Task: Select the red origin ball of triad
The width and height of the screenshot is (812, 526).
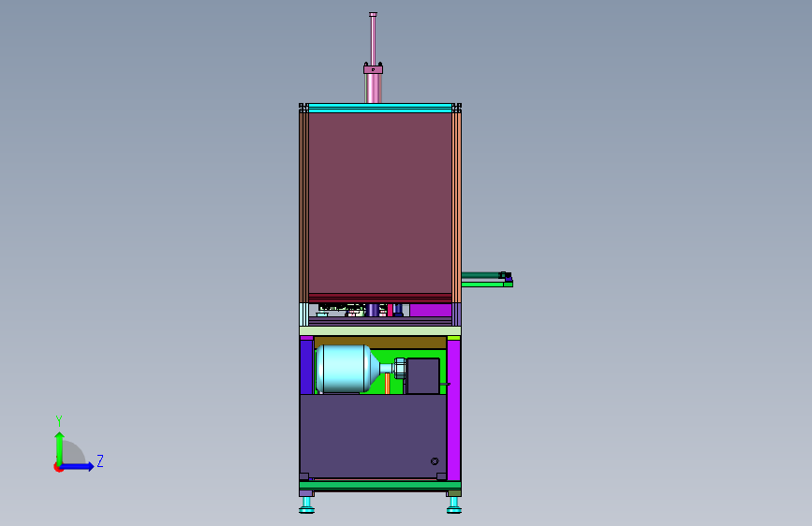Action: pyautogui.click(x=57, y=467)
